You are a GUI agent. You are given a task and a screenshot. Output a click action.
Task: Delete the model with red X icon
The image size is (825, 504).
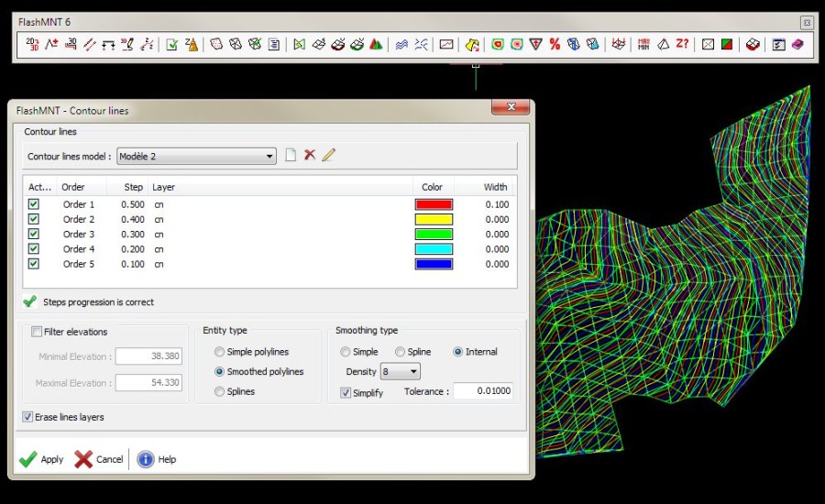[x=310, y=155]
